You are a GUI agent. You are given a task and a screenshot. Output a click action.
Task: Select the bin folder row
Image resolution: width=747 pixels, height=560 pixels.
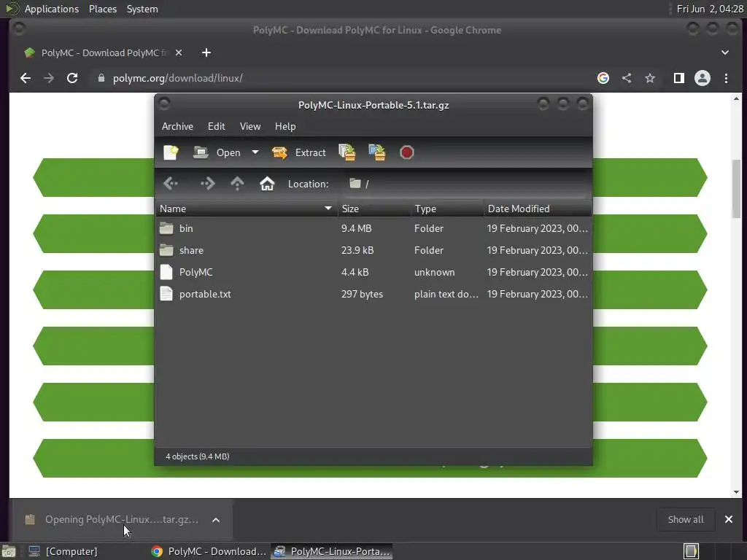(x=373, y=228)
